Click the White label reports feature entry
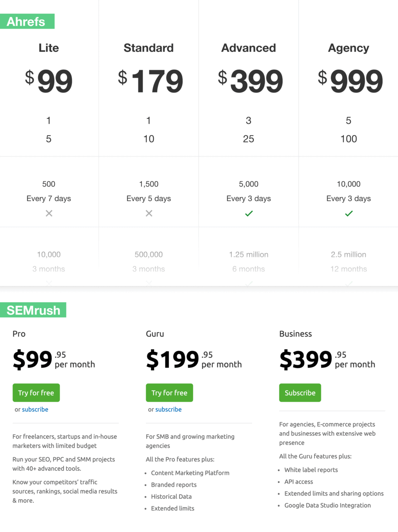The height and width of the screenshot is (532, 398). pos(311,469)
